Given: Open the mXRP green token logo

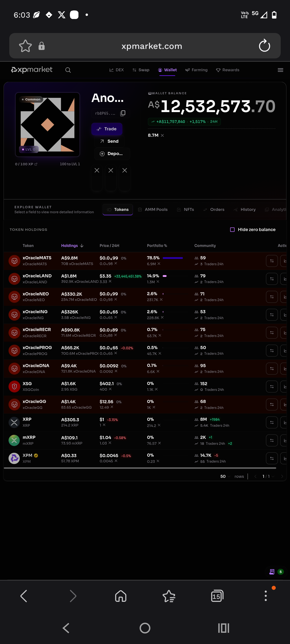Looking at the screenshot, I should coord(14,440).
